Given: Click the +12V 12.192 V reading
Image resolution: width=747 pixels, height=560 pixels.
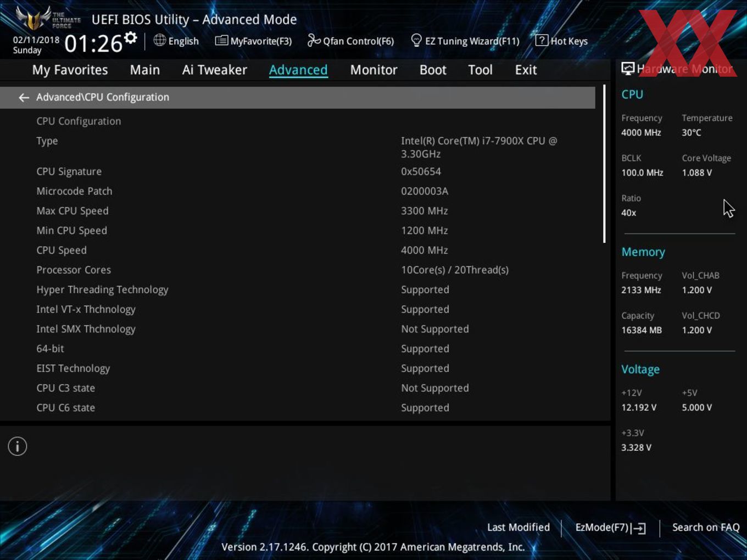Looking at the screenshot, I should 639,408.
